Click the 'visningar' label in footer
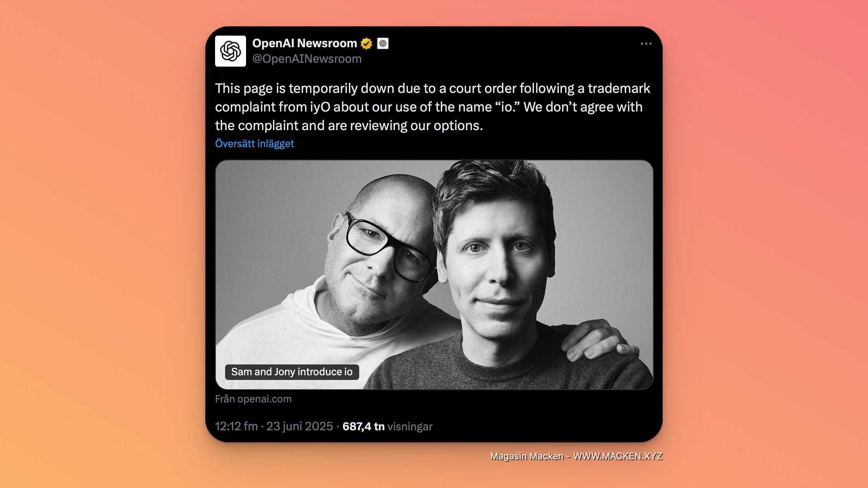Viewport: 868px width, 488px height. coord(410,426)
